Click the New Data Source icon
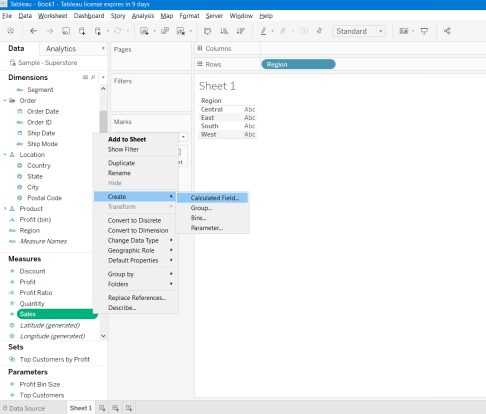This screenshot has height=414, width=486. click(x=82, y=31)
